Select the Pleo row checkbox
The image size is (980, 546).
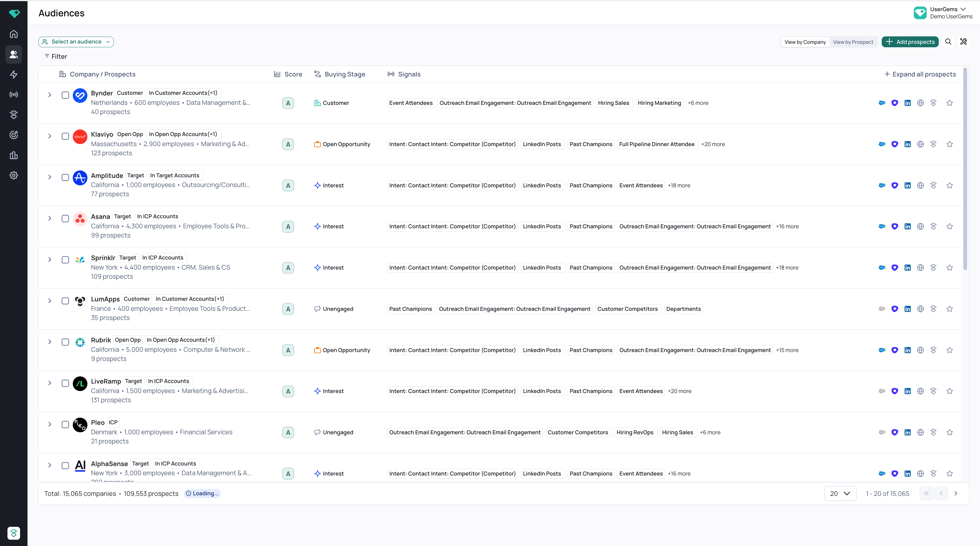pyautogui.click(x=65, y=425)
